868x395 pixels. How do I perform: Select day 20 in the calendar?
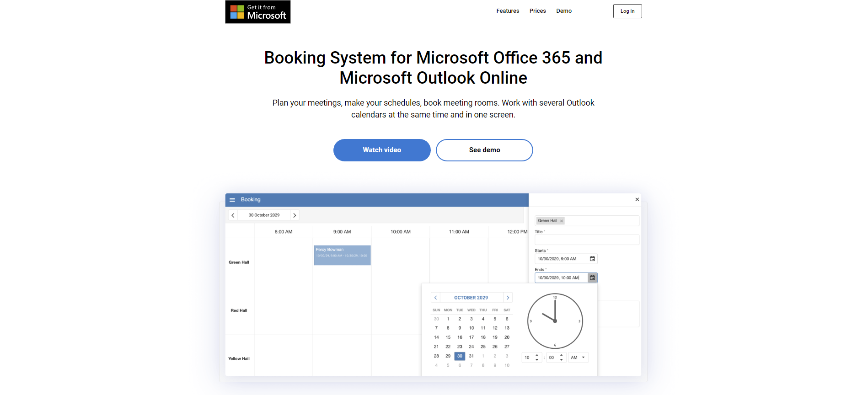tap(507, 337)
